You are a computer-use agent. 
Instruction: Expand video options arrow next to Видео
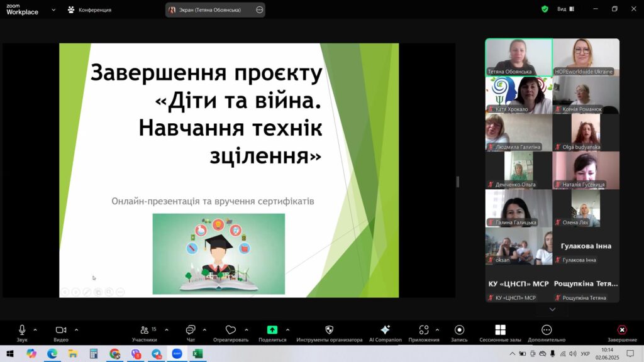click(x=76, y=329)
